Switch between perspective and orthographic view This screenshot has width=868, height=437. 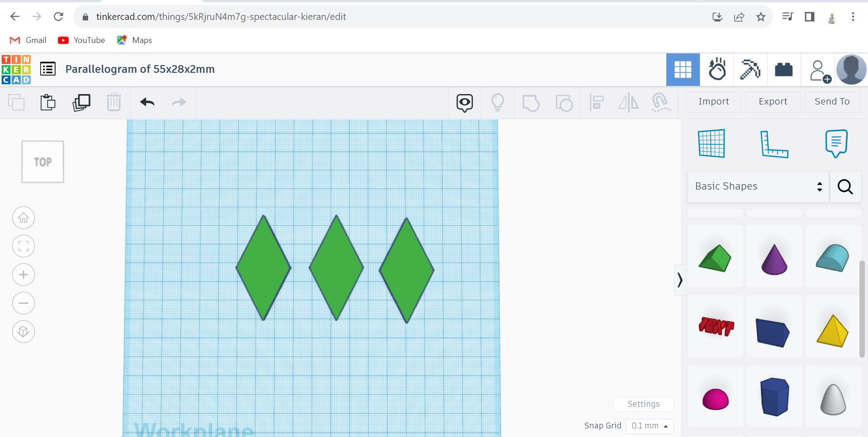click(x=23, y=332)
